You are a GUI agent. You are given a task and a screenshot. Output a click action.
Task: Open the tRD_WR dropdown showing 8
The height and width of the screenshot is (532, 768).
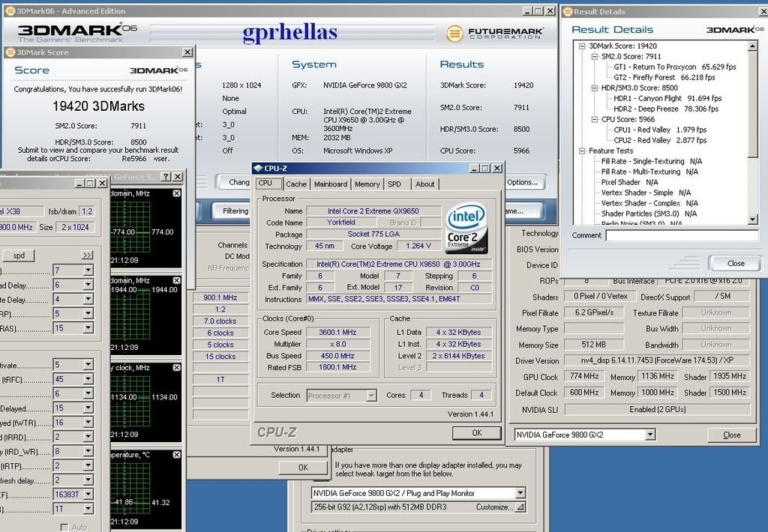point(88,452)
